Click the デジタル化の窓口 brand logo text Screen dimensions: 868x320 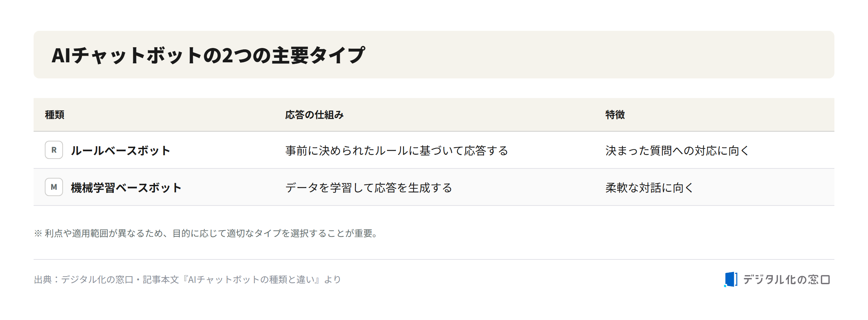(x=786, y=279)
